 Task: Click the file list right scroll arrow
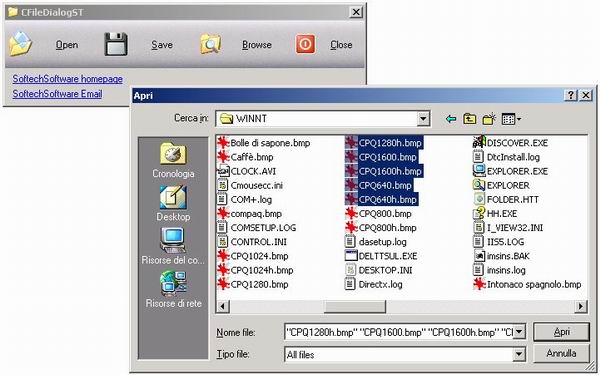coord(581,306)
